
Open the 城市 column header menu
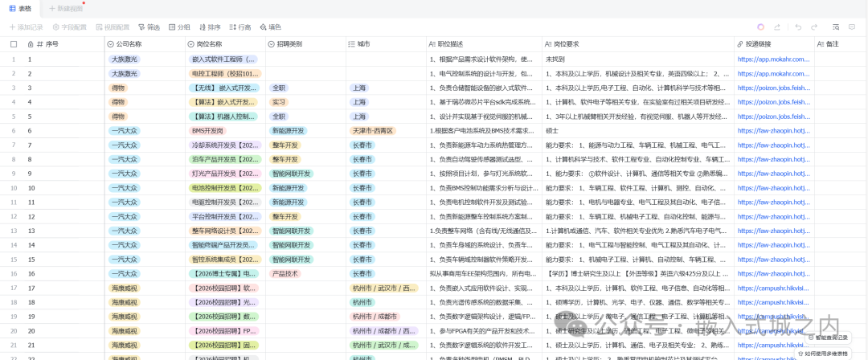386,44
